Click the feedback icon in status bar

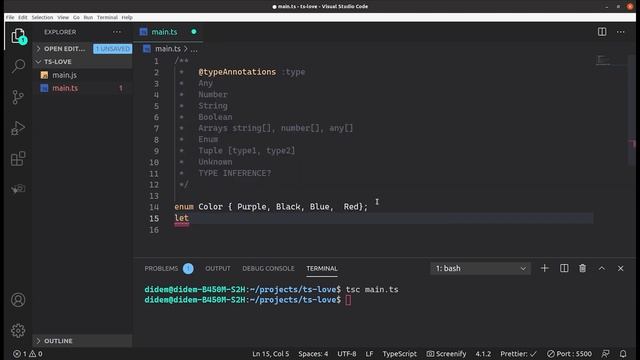point(605,354)
